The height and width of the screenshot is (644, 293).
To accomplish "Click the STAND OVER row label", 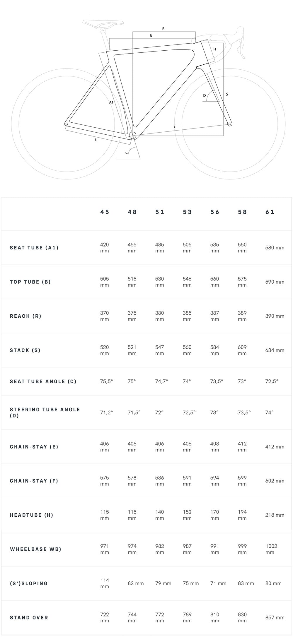I will click(29, 618).
